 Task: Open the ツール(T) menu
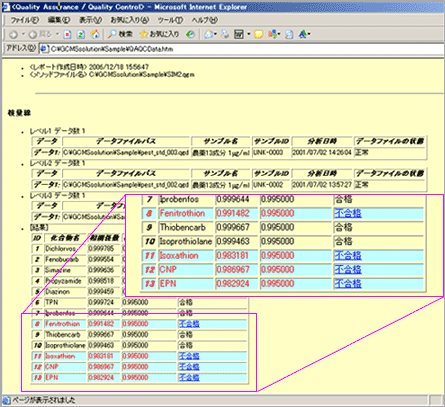(x=170, y=20)
